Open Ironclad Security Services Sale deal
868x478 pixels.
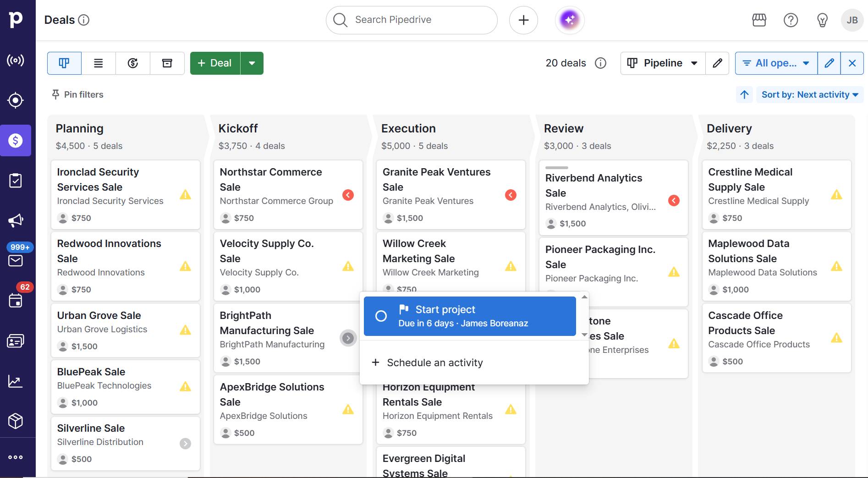(x=98, y=179)
